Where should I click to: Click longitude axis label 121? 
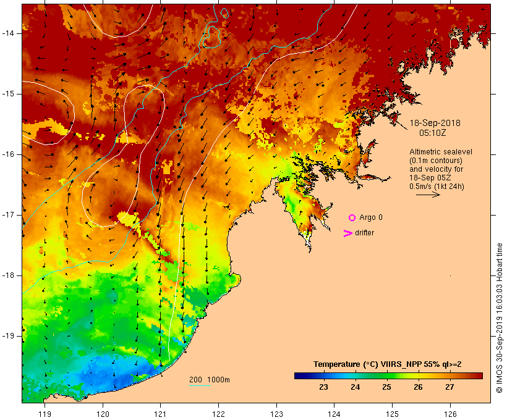160,414
